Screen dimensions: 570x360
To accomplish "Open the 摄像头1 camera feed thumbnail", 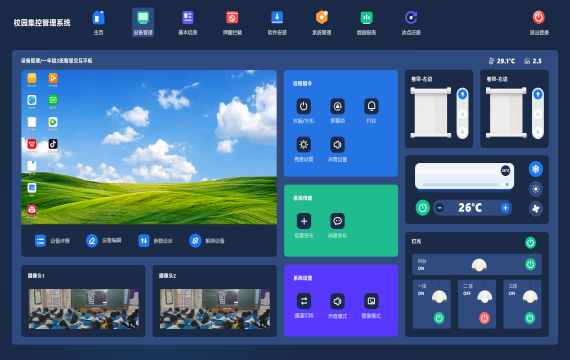I will pos(84,309).
